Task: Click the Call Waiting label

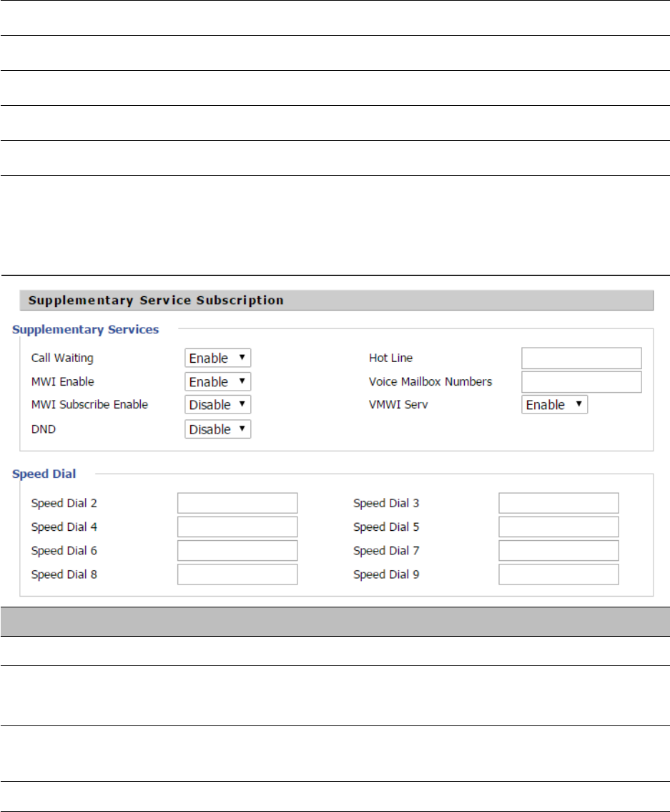Action: point(62,358)
